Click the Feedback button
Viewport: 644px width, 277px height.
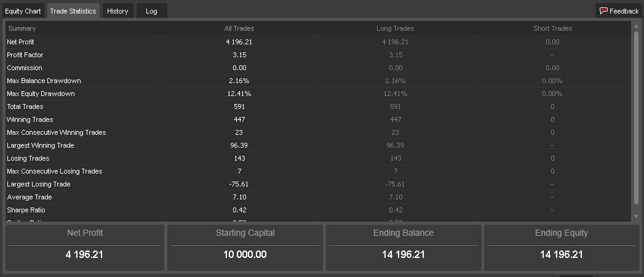(619, 11)
